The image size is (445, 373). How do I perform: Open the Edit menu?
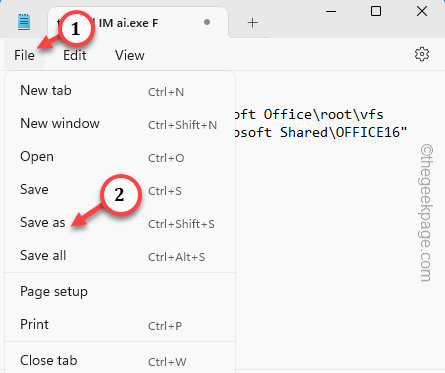pyautogui.click(x=75, y=55)
